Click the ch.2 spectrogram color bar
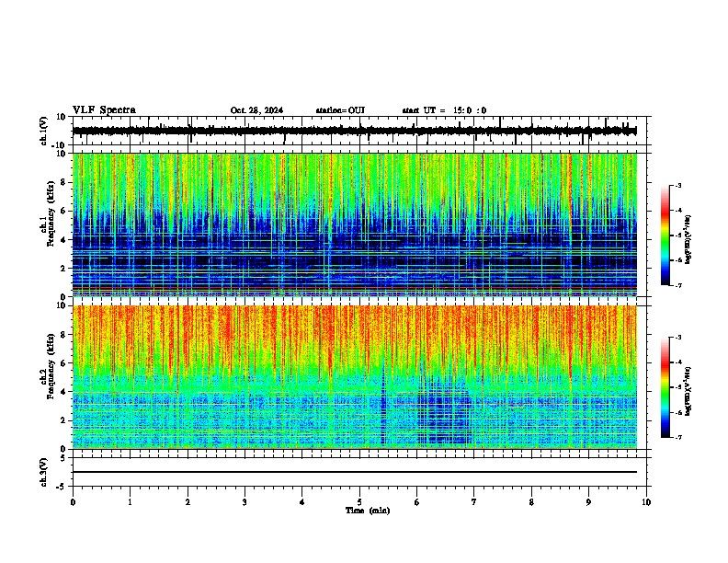This screenshot has width=728, height=563. pos(665,387)
